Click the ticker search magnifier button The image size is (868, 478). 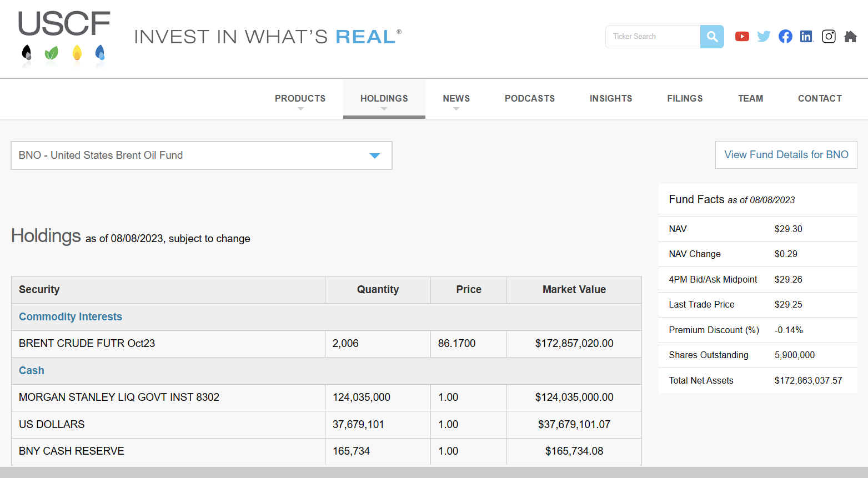coord(712,37)
